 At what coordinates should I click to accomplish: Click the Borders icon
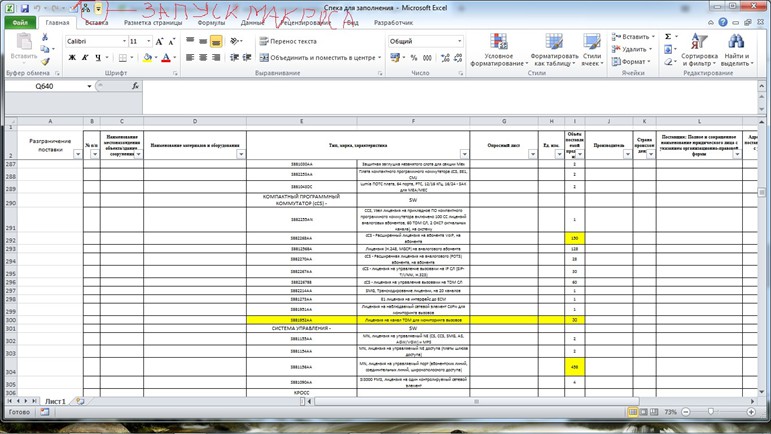123,58
